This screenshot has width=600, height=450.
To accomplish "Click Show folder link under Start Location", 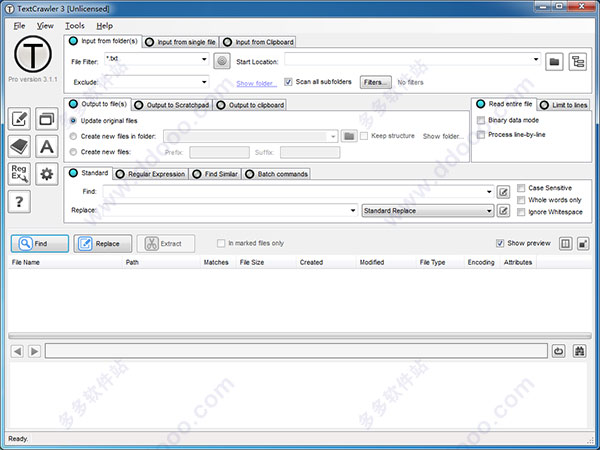I will click(x=256, y=83).
